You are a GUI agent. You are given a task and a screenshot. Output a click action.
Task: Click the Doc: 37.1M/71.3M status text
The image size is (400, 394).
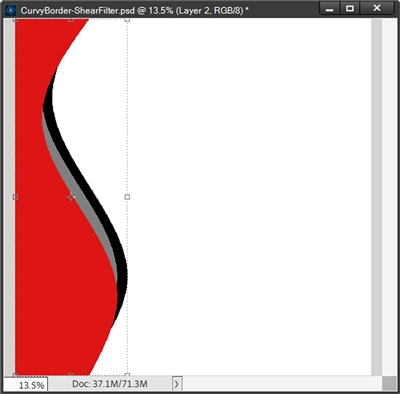click(110, 384)
